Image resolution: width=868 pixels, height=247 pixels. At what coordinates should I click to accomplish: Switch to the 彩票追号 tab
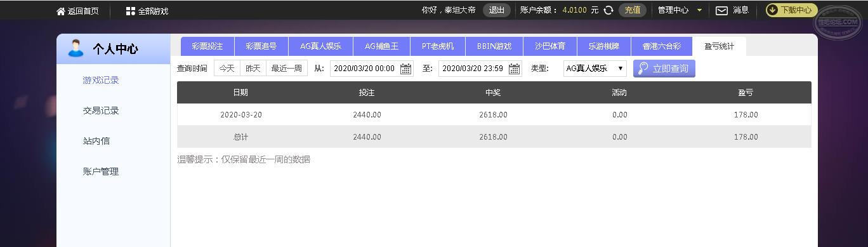261,46
